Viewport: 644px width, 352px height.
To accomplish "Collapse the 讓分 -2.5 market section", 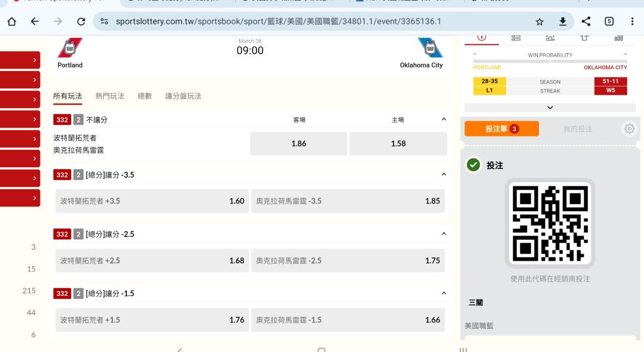I will 444,234.
